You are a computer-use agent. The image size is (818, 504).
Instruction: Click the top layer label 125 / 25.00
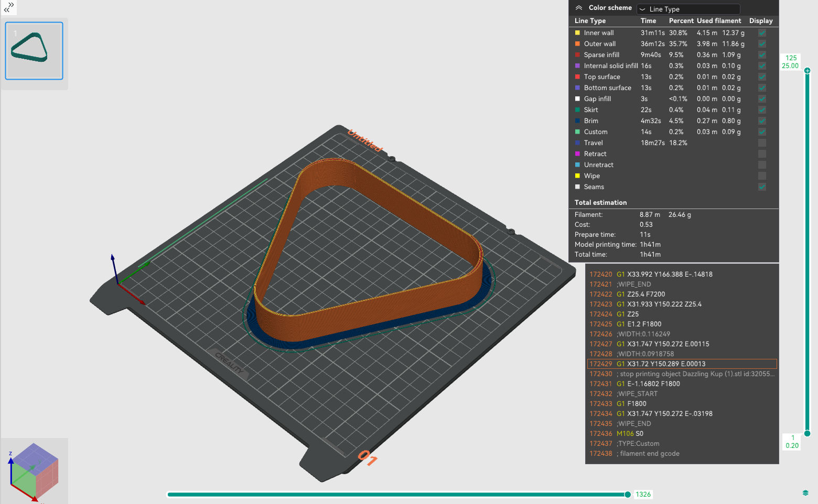pos(790,62)
